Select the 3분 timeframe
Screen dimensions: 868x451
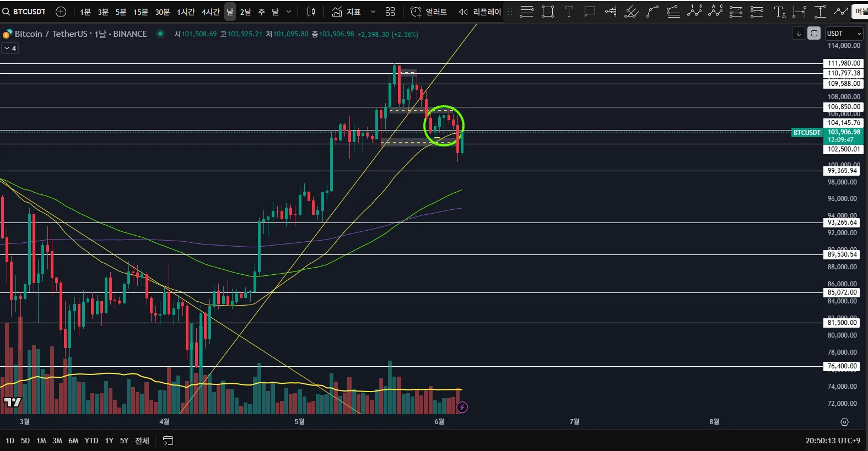click(x=103, y=12)
